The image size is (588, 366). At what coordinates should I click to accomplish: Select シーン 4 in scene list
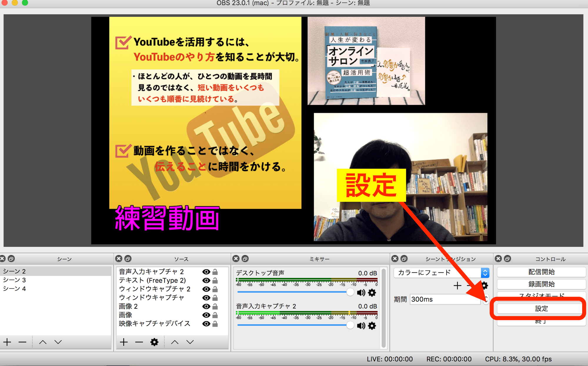click(x=56, y=288)
